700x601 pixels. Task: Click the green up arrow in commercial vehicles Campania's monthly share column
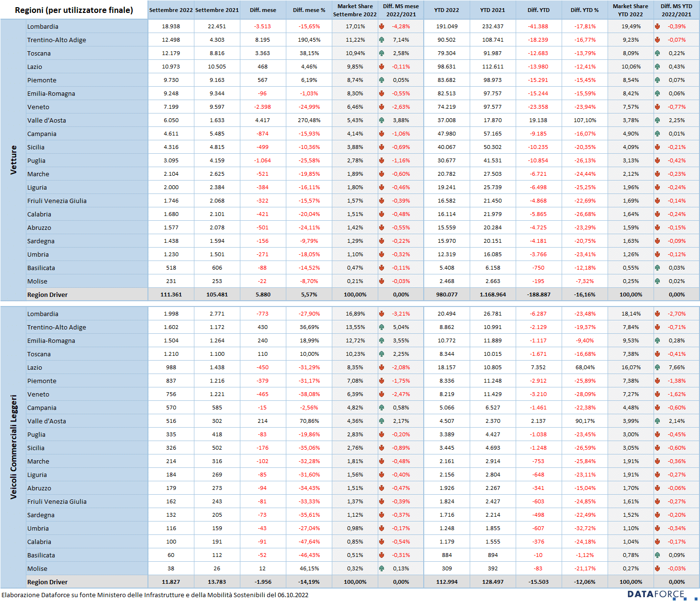[x=382, y=408]
